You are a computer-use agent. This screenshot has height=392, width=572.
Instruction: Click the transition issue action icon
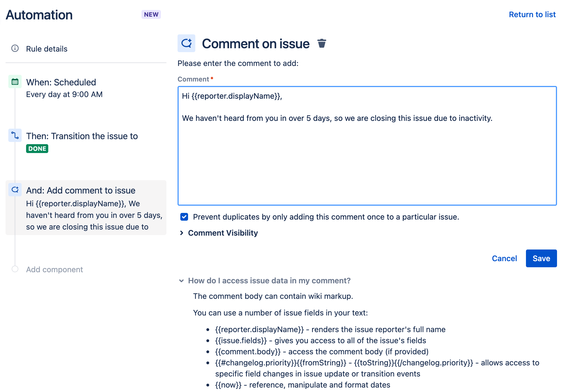15,135
